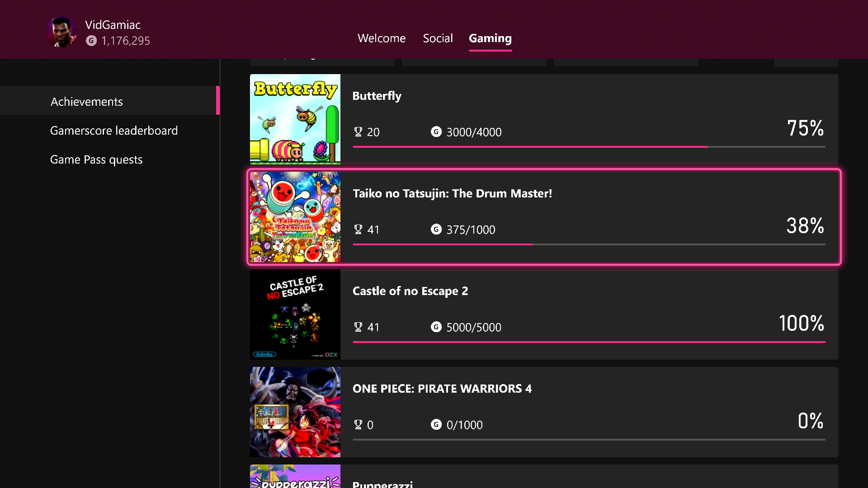
Task: Switch to the Social tab
Action: point(438,38)
